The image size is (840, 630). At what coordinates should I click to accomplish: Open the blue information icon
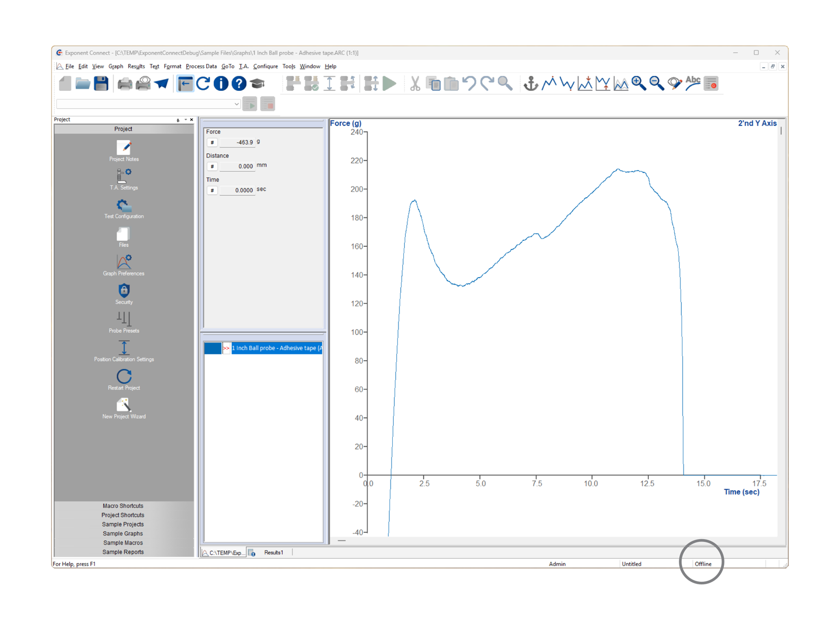point(221,83)
